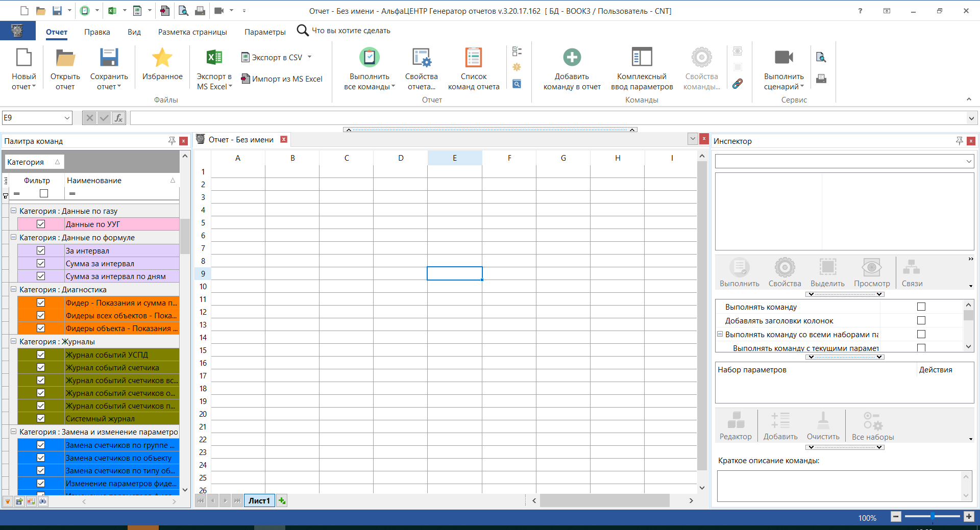The height and width of the screenshot is (530, 980).
Task: Expand the Inspector top combo box
Action: point(968,162)
